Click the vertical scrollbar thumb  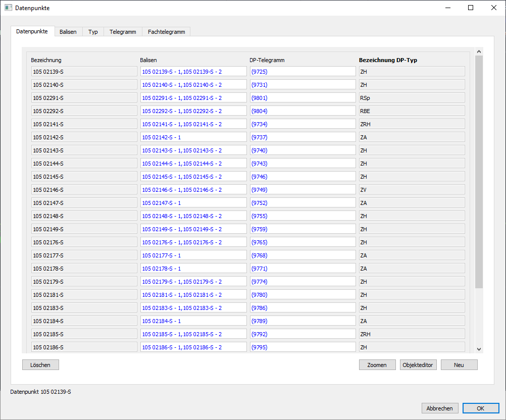click(479, 172)
